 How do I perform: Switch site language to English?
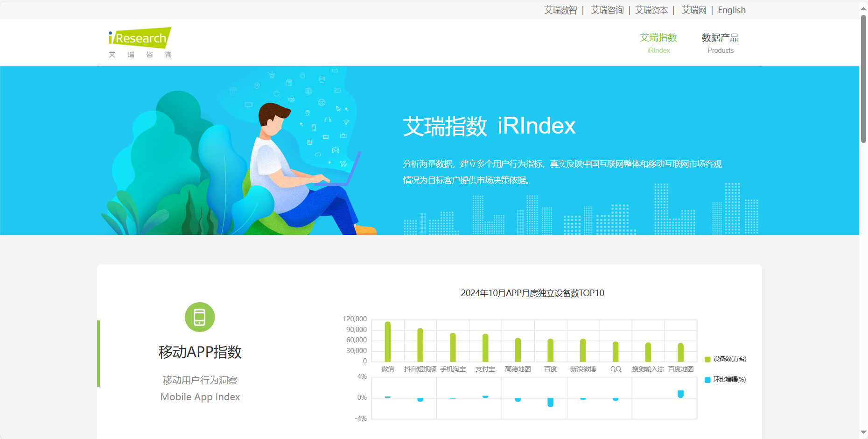731,10
